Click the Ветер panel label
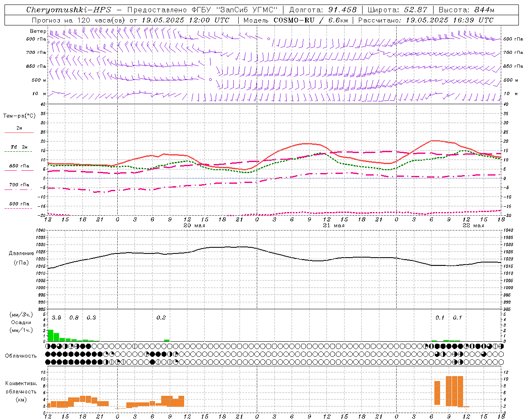525x420 pixels. 38,31
